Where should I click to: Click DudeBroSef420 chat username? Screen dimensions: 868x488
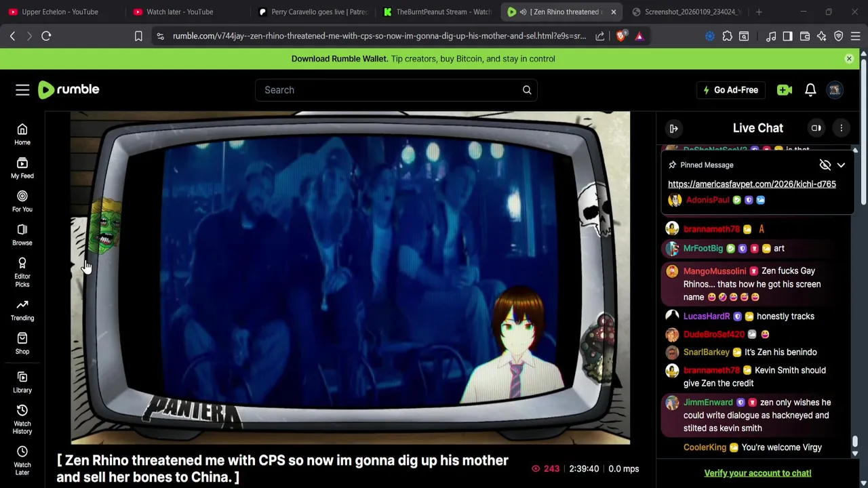(x=714, y=334)
